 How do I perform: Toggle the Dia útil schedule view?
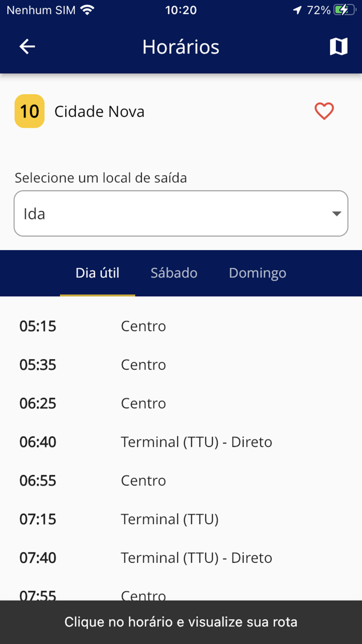(x=97, y=273)
